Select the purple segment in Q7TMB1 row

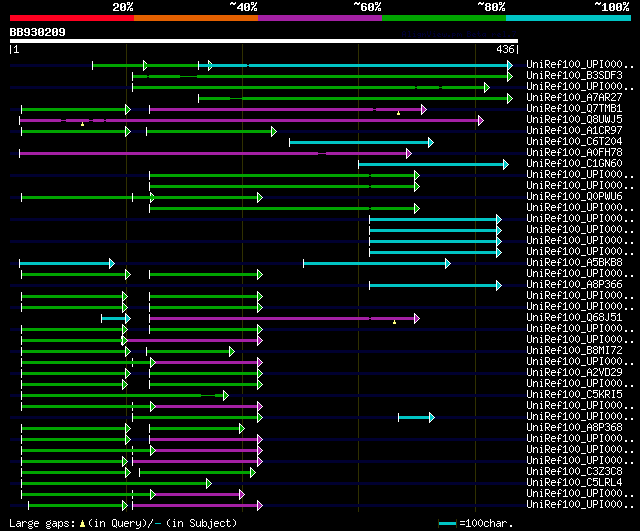(288, 109)
